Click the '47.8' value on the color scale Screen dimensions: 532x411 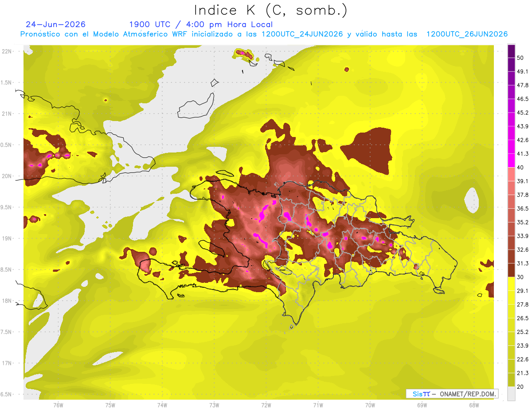click(522, 85)
